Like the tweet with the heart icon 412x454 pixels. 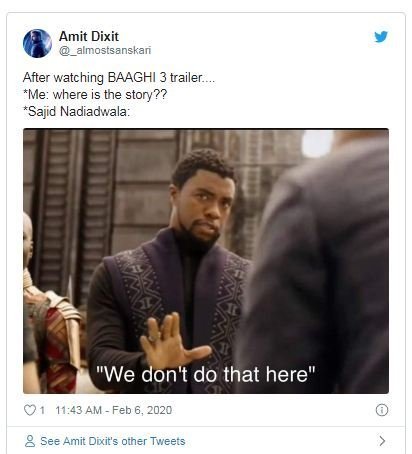30,410
